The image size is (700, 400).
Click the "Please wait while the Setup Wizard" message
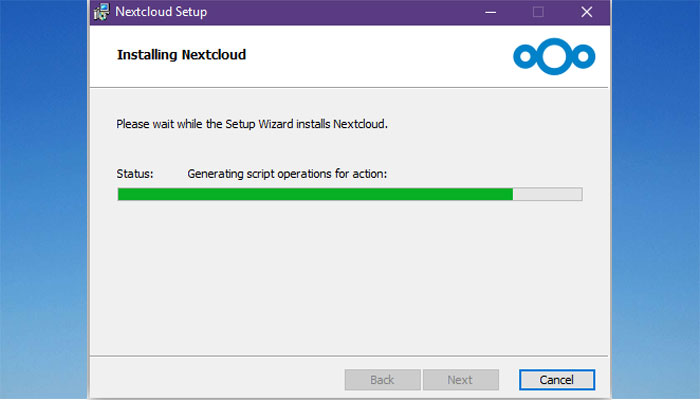252,124
